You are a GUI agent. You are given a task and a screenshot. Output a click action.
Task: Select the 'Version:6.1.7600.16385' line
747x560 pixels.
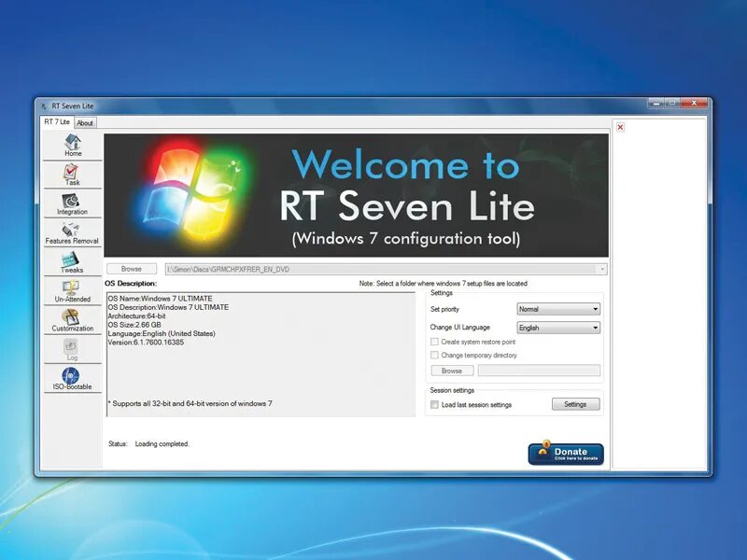[x=146, y=343]
